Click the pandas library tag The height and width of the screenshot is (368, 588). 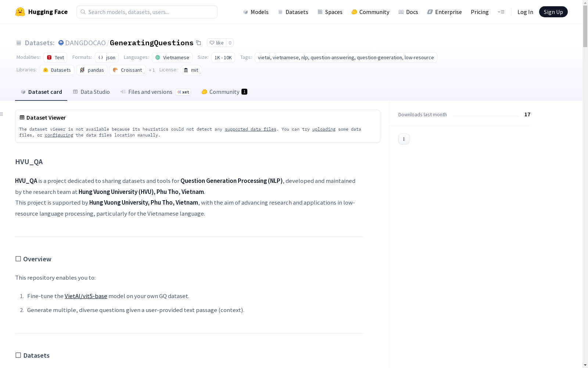point(92,70)
